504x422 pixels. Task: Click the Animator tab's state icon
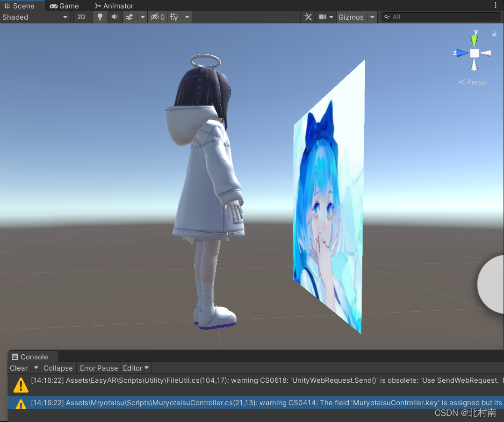click(98, 6)
